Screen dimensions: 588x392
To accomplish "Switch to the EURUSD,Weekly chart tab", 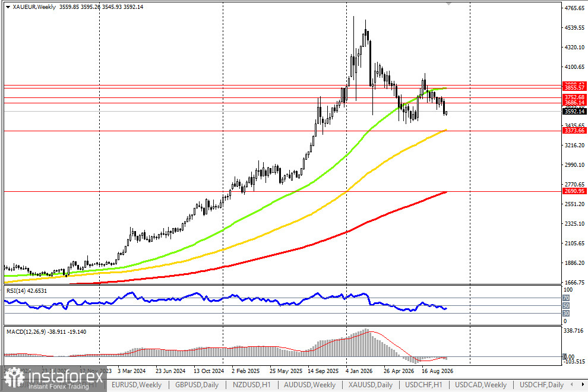I will point(137,385).
